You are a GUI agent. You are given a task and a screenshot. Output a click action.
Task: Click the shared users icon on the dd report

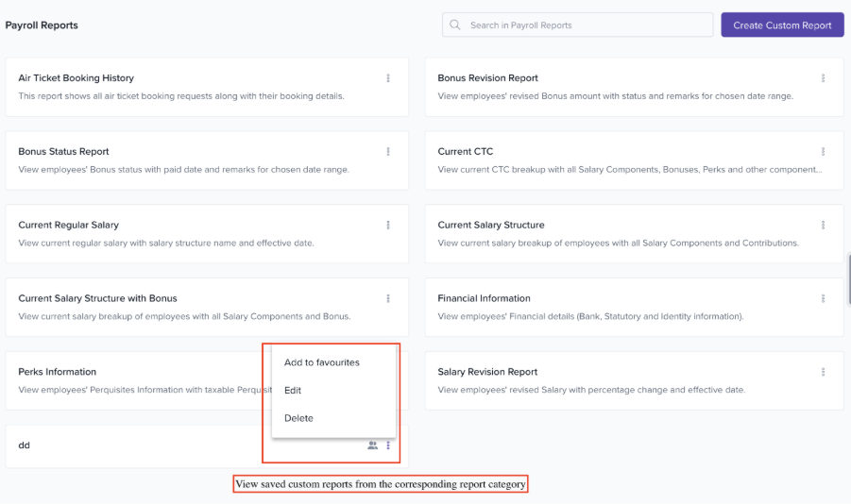coord(372,445)
